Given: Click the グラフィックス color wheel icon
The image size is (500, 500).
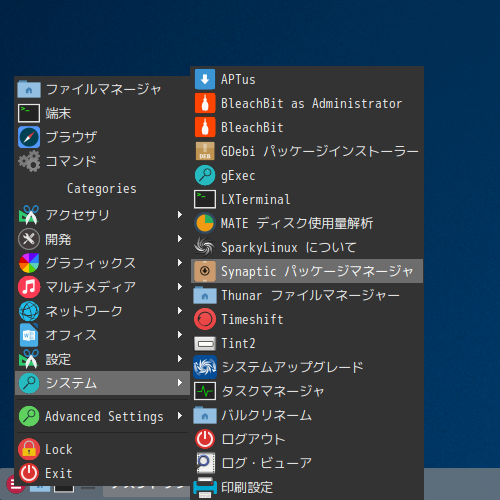Looking at the screenshot, I should tap(29, 263).
